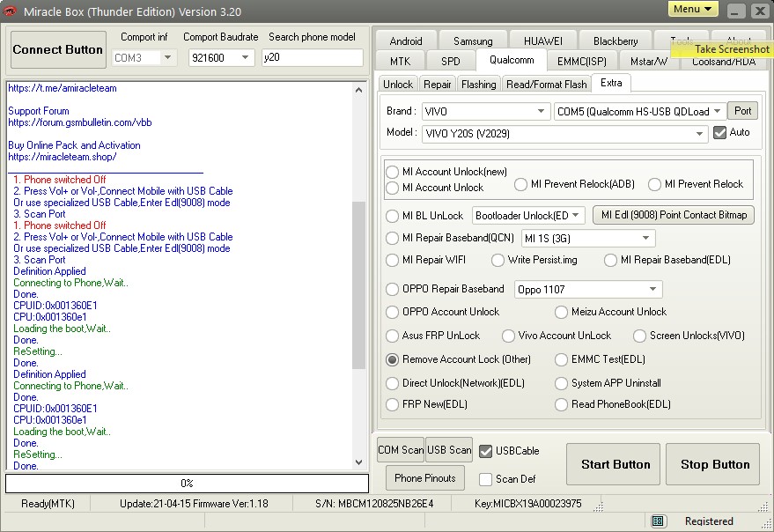Choose the EMMC Test(EDL) radio button
The width and height of the screenshot is (774, 532).
click(561, 359)
